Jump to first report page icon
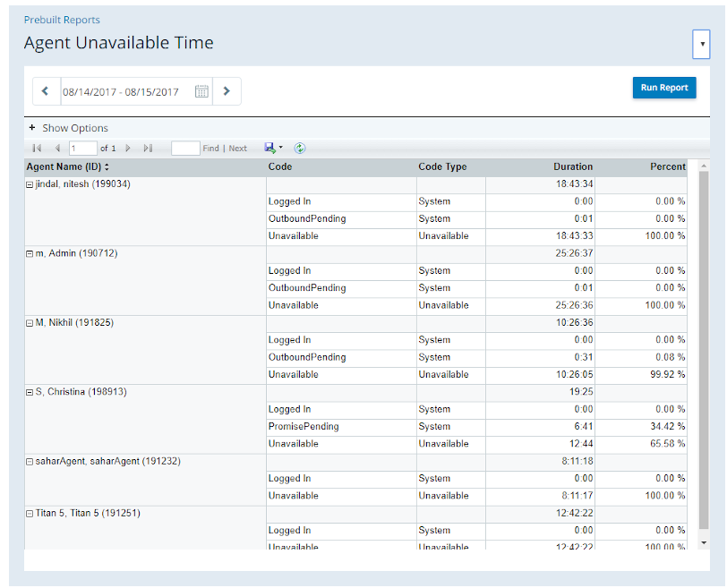Image resolution: width=727 pixels, height=588 pixels. [x=37, y=149]
